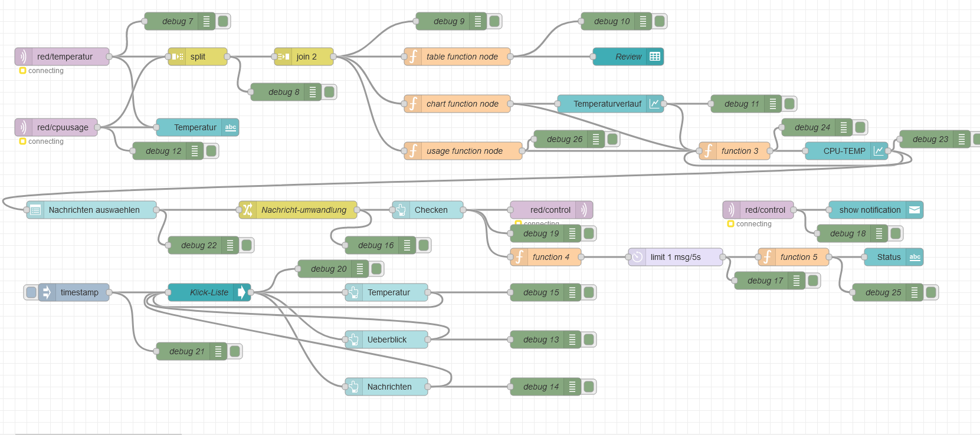Toggle the debug 13 node output button
Image resolution: width=980 pixels, height=435 pixels.
click(x=589, y=340)
